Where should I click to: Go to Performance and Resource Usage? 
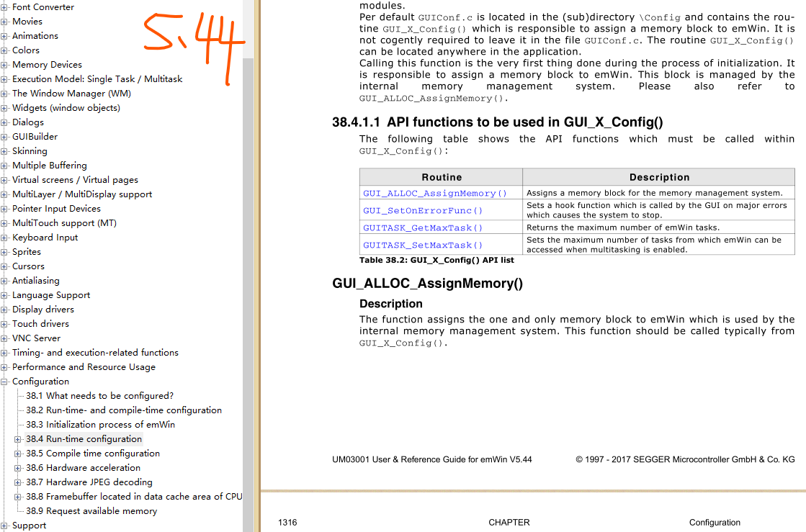(84, 366)
